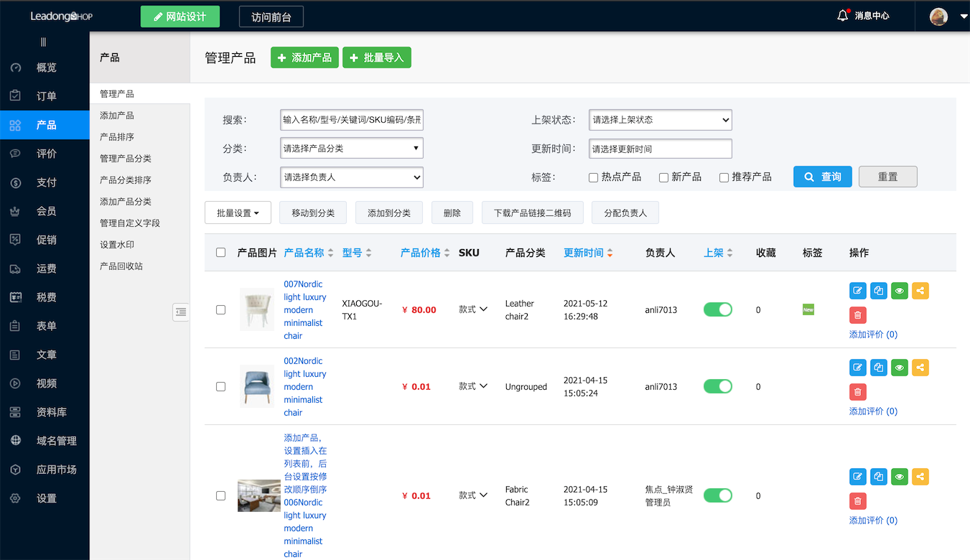This screenshot has width=970, height=560.
Task: Navigate to 订单 in the sidebar
Action: 45,95
